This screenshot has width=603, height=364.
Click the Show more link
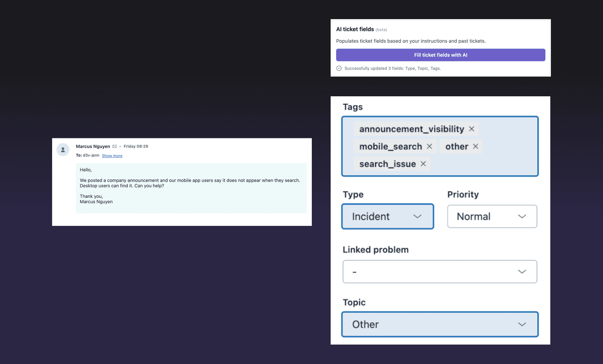pos(112,155)
